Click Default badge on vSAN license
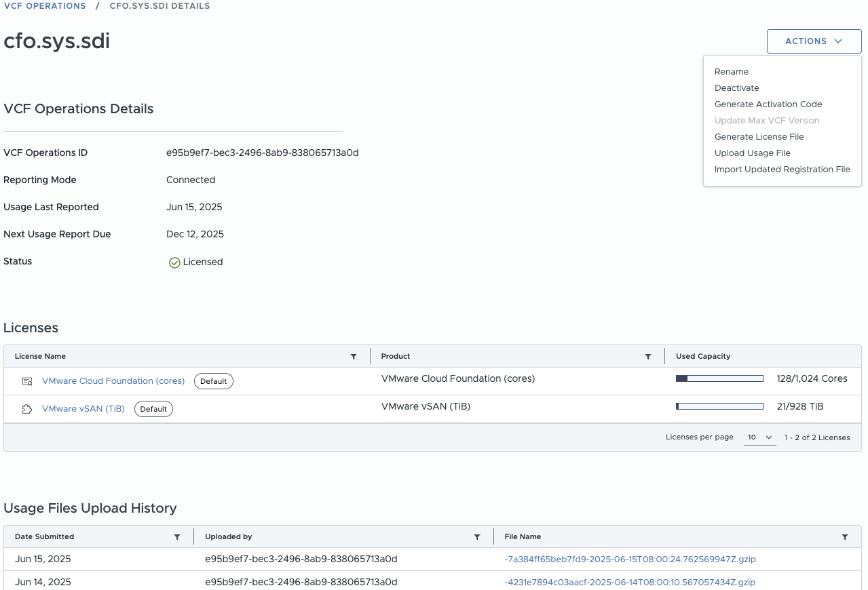868x590 pixels. (153, 409)
